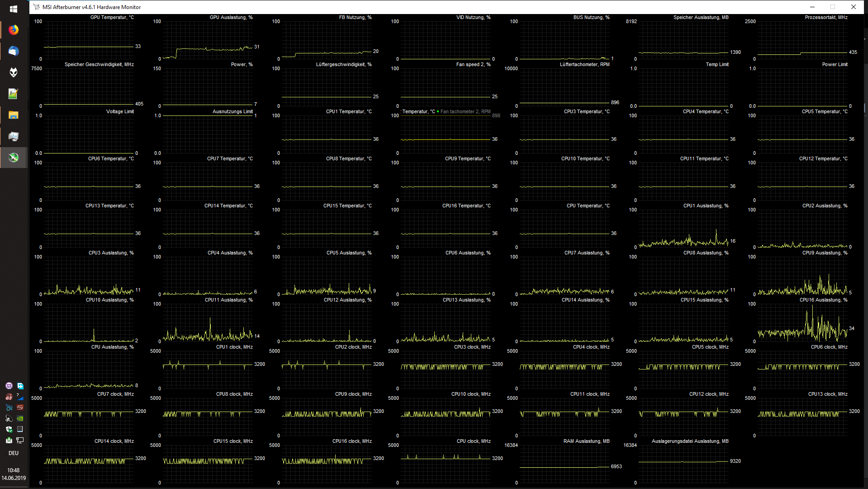Image resolution: width=868 pixels, height=489 pixels.
Task: Click the 'Fan speed 2, %' label
Action: click(473, 64)
